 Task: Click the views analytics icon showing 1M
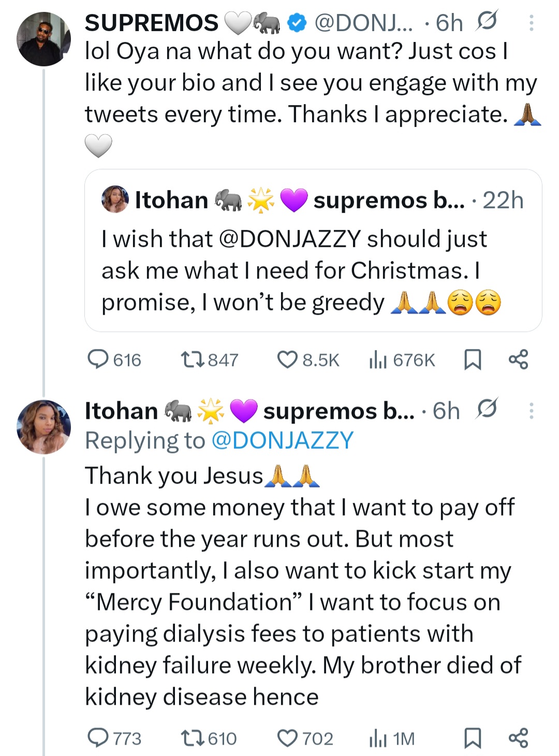[x=378, y=738]
